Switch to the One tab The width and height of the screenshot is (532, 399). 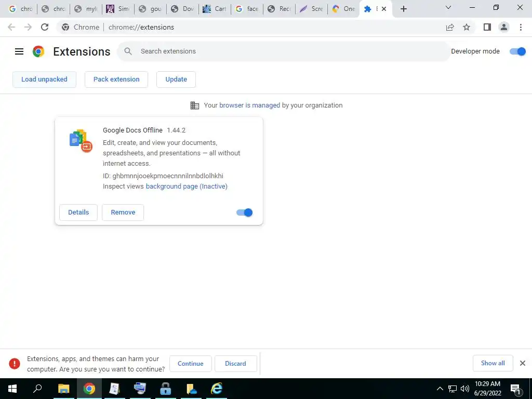pos(343,9)
